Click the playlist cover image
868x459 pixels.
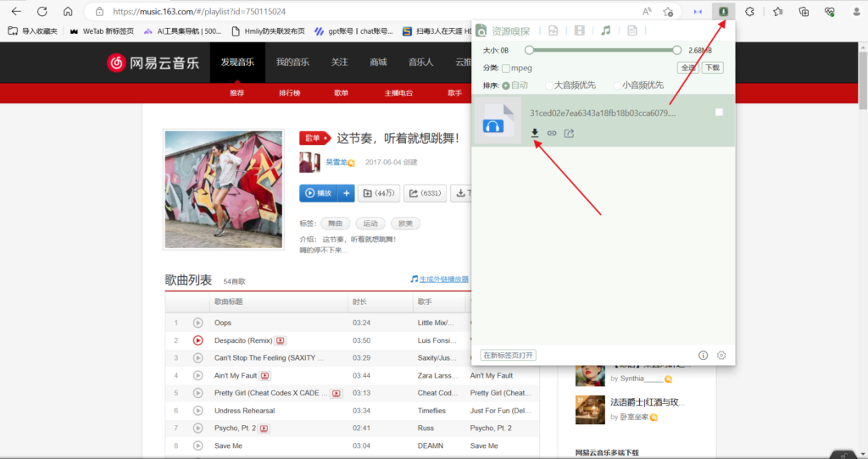click(224, 190)
